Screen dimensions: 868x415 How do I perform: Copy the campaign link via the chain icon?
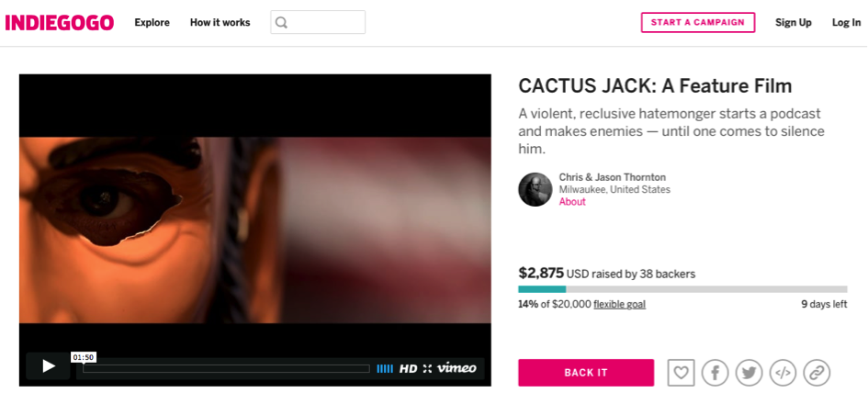coord(817,373)
